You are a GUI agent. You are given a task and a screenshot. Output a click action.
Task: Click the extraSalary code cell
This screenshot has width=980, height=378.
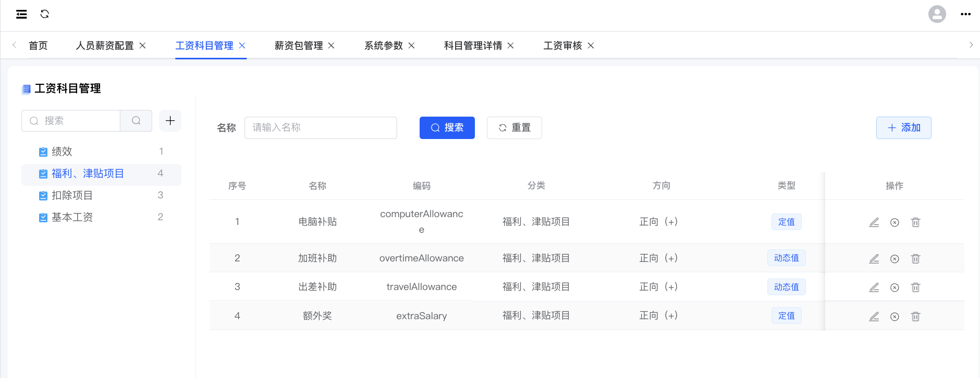click(x=421, y=316)
